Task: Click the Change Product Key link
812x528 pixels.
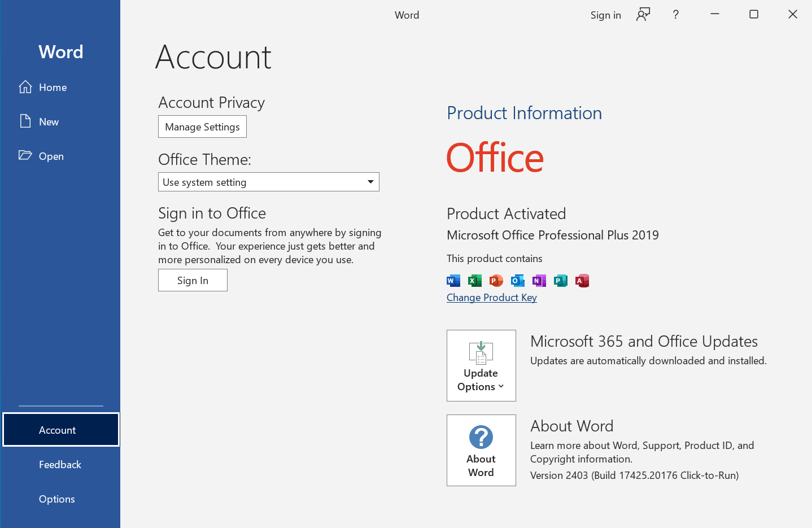Action: tap(492, 298)
